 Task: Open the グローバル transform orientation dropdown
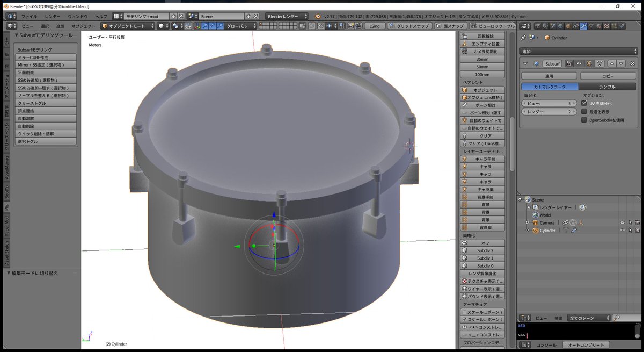[240, 26]
